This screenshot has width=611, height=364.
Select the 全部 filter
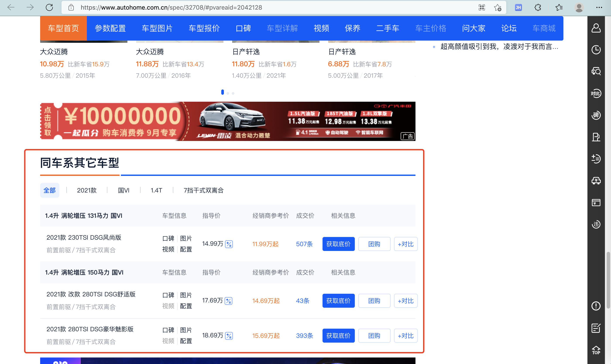point(50,190)
